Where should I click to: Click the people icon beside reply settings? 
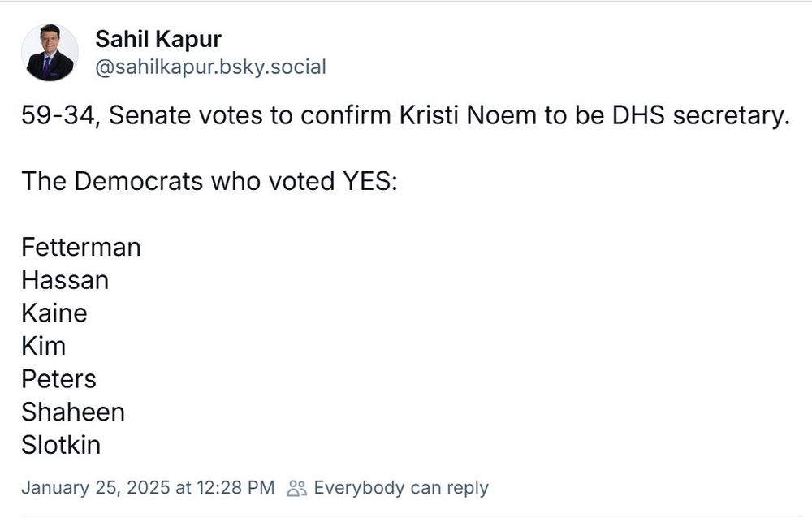296,488
